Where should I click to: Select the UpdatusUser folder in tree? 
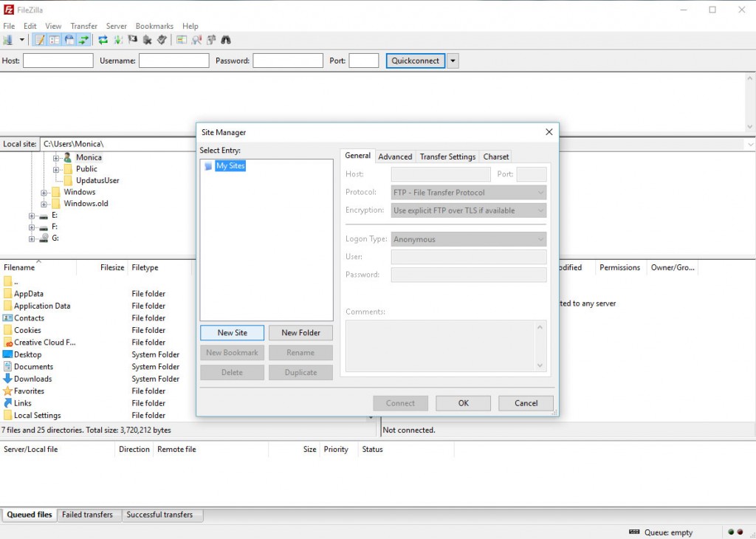(97, 180)
